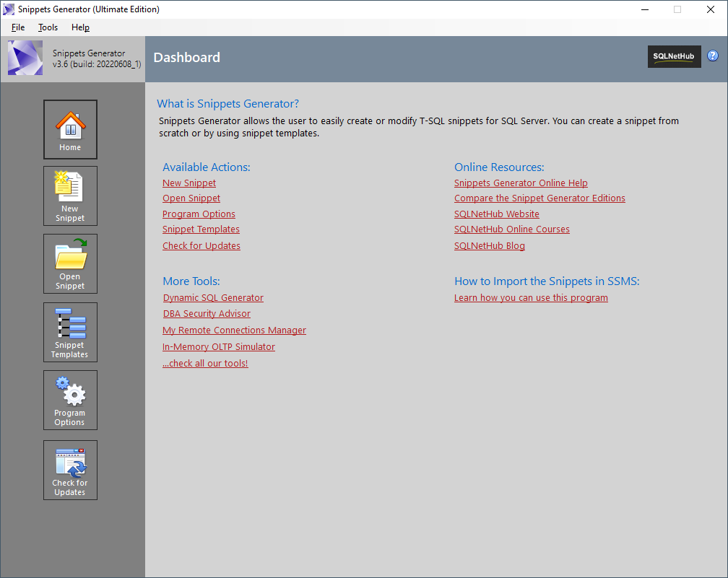The width and height of the screenshot is (728, 578).
Task: Click the SQLNetHub logo badge
Action: pos(674,56)
